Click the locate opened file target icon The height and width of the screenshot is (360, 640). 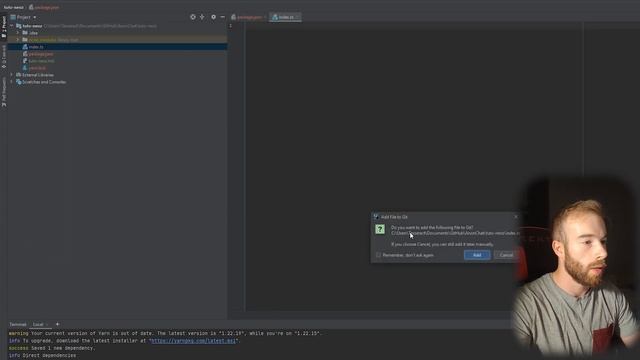click(193, 17)
